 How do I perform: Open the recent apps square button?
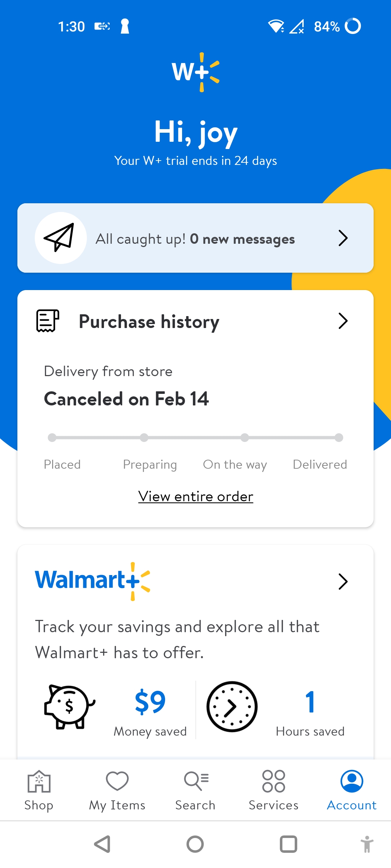(288, 844)
